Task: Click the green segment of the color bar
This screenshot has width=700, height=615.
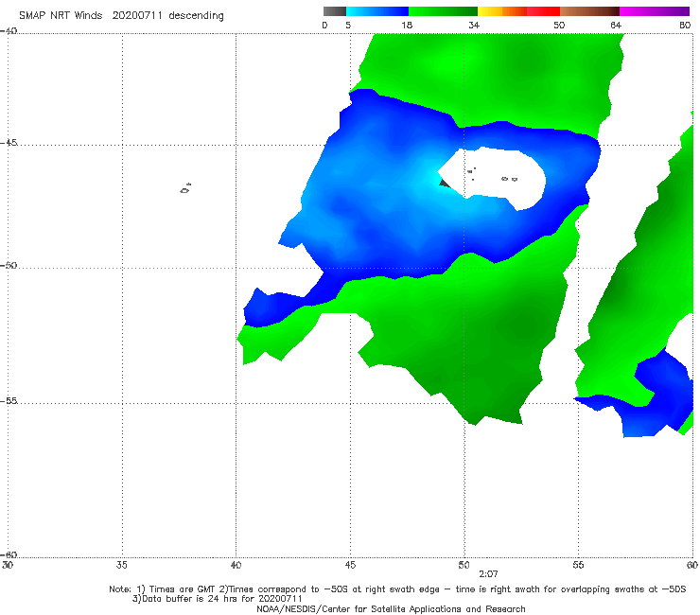Action: pyautogui.click(x=443, y=11)
